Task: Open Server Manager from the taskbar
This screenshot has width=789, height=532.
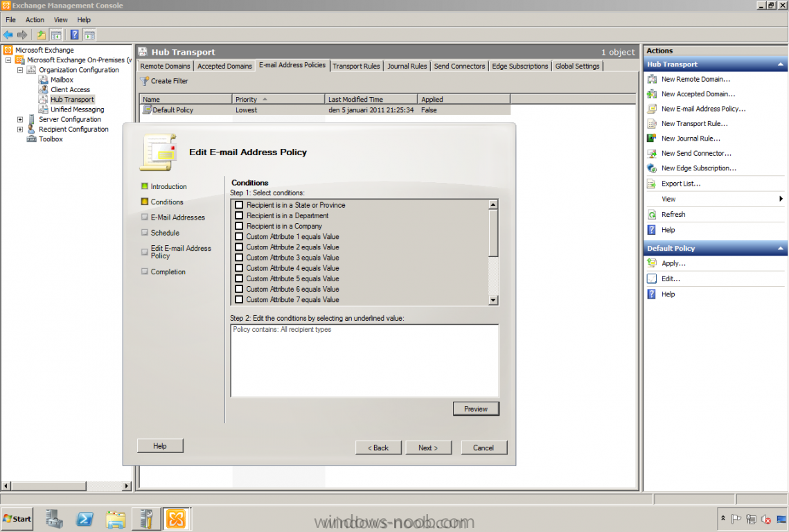Action: [x=54, y=519]
